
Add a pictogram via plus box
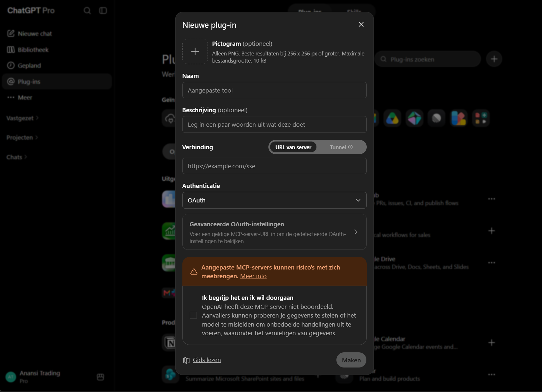coord(195,52)
